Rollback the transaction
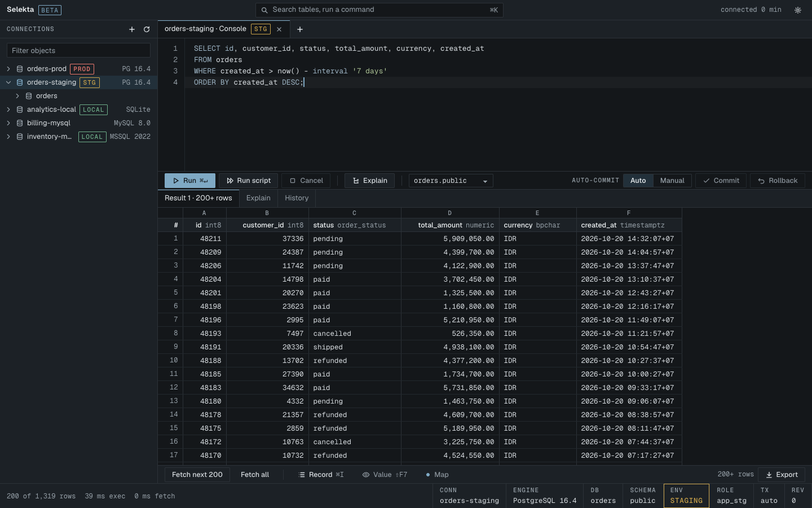The image size is (812, 508). pyautogui.click(x=778, y=181)
